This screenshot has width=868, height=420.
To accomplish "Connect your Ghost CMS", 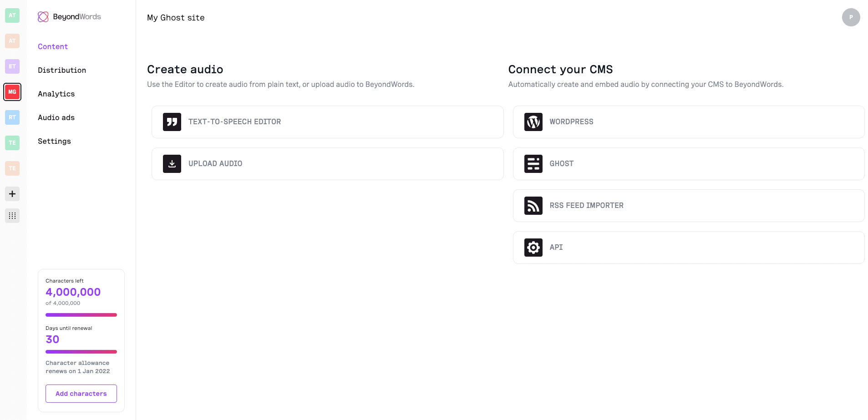I will coord(688,163).
